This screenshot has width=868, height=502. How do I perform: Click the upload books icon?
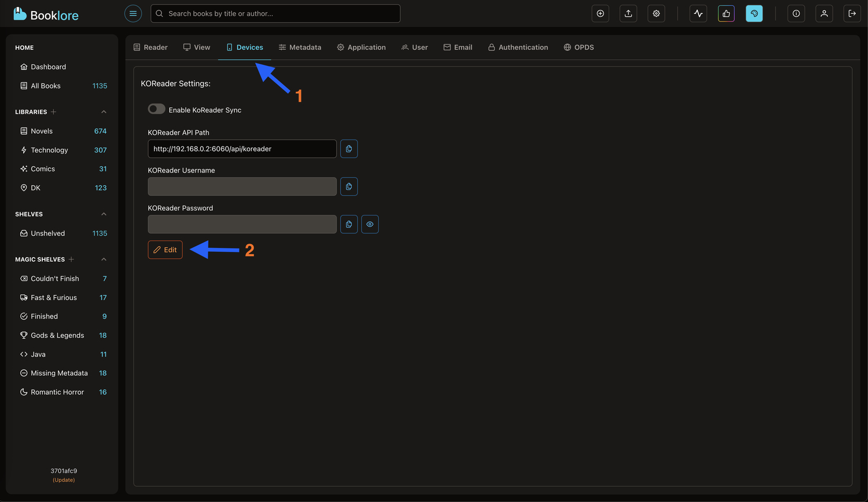(628, 13)
